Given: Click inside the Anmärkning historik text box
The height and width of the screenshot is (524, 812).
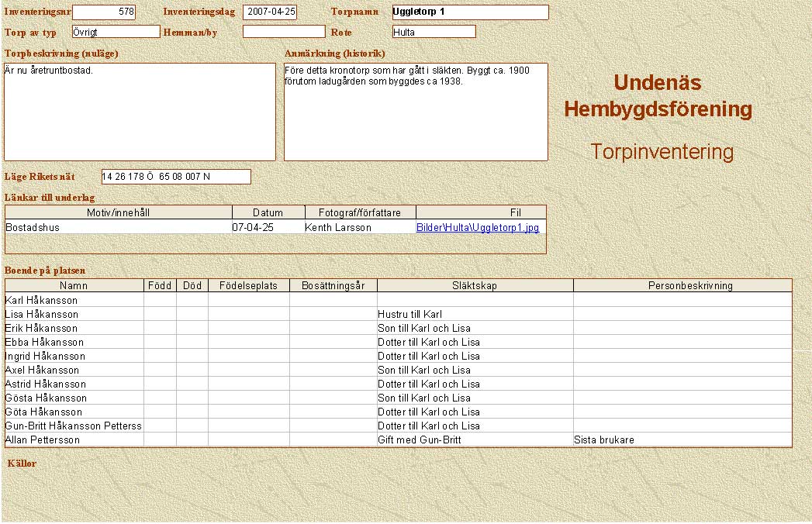Looking at the screenshot, I should click(416, 112).
